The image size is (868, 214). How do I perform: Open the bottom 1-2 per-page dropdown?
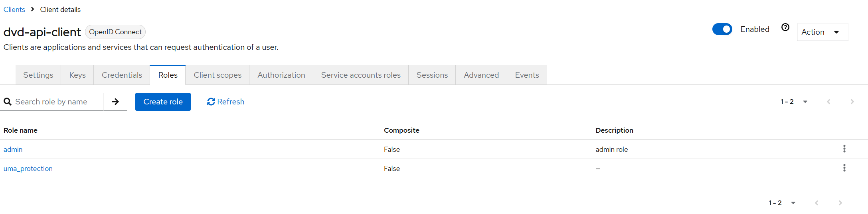click(782, 203)
